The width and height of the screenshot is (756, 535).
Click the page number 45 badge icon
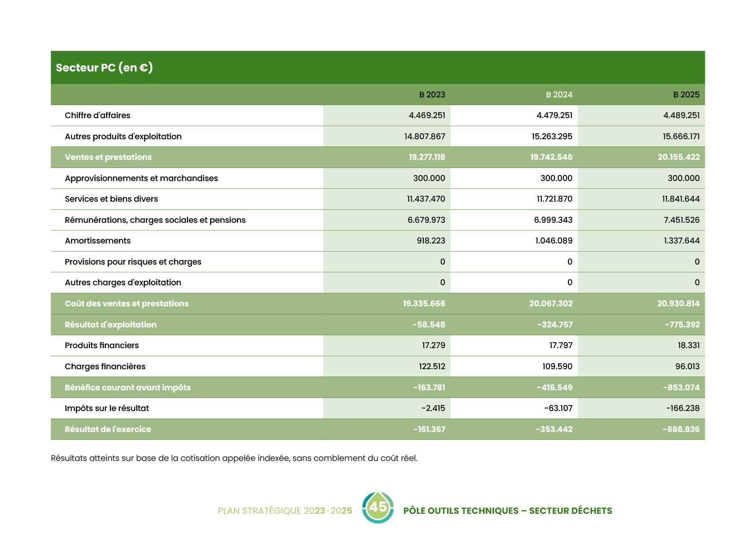pos(378,508)
